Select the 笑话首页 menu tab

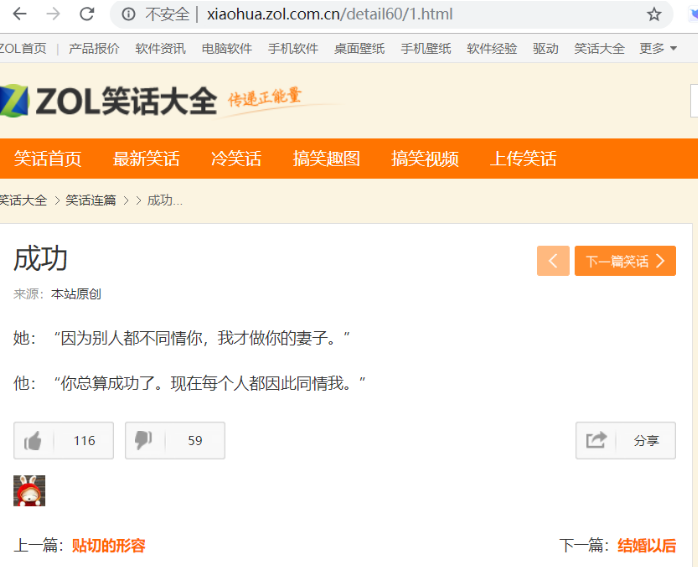pos(48,158)
